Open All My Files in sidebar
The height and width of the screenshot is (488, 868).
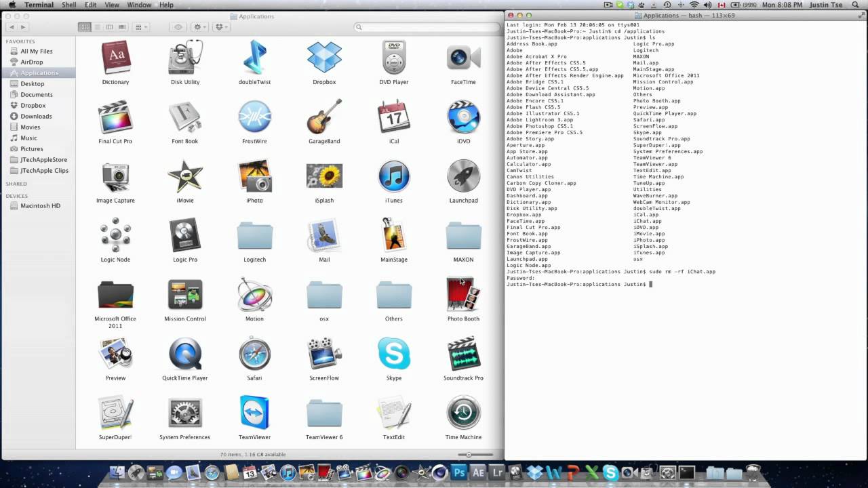coord(36,51)
